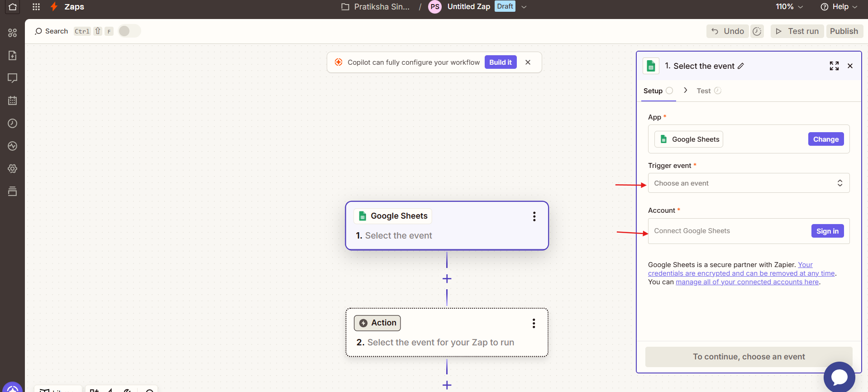868x392 pixels.
Task: Add a step below the Action
Action: click(x=447, y=385)
